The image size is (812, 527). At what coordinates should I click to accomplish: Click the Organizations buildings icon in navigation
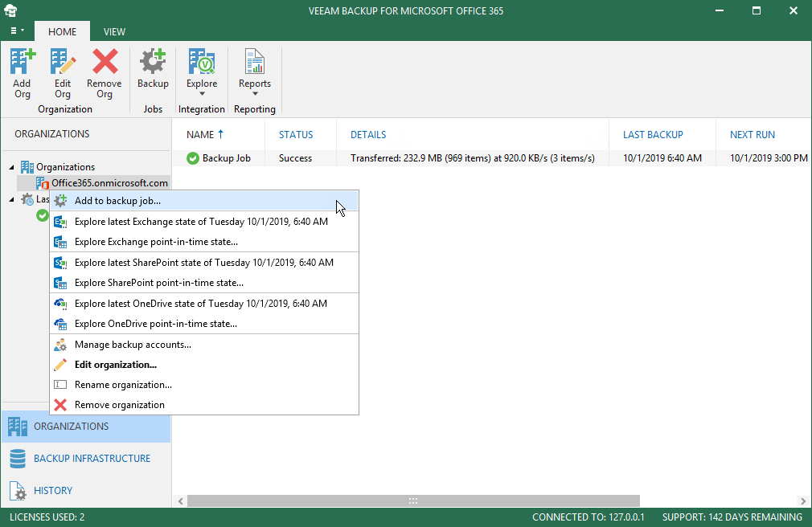point(18,427)
